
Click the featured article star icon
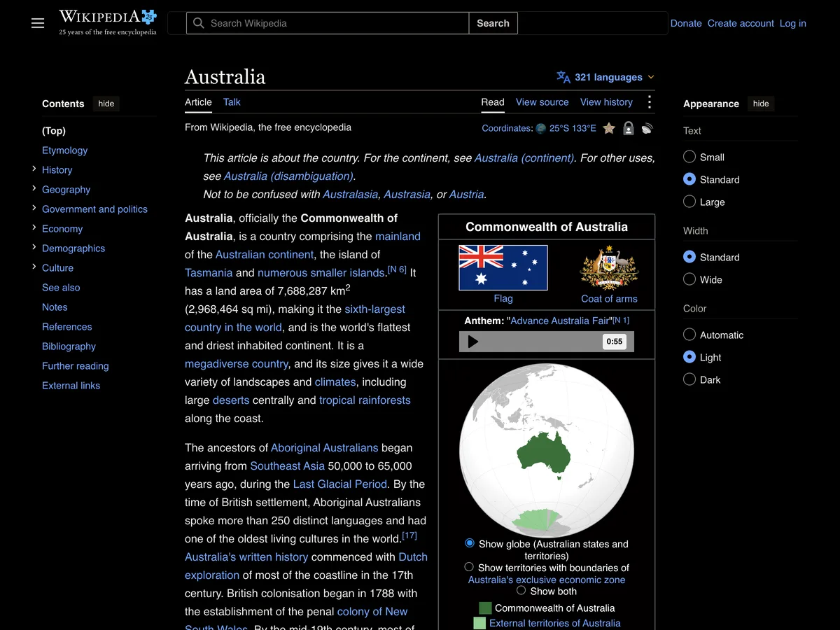click(x=609, y=128)
